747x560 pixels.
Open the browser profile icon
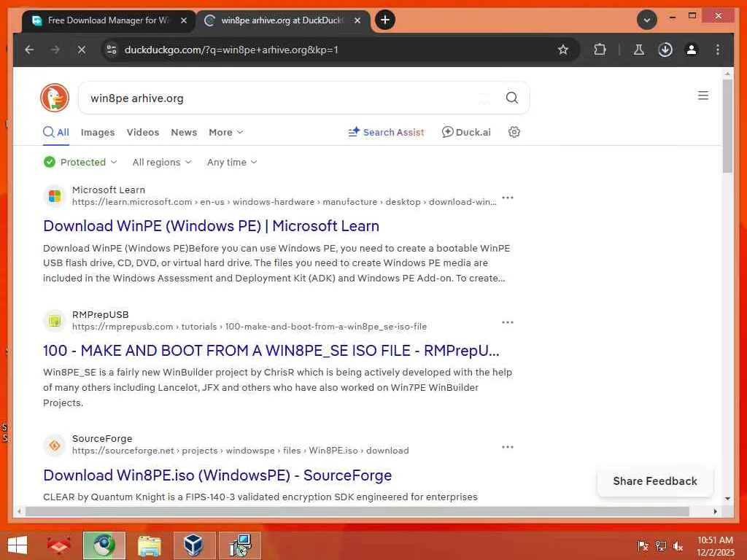click(692, 50)
